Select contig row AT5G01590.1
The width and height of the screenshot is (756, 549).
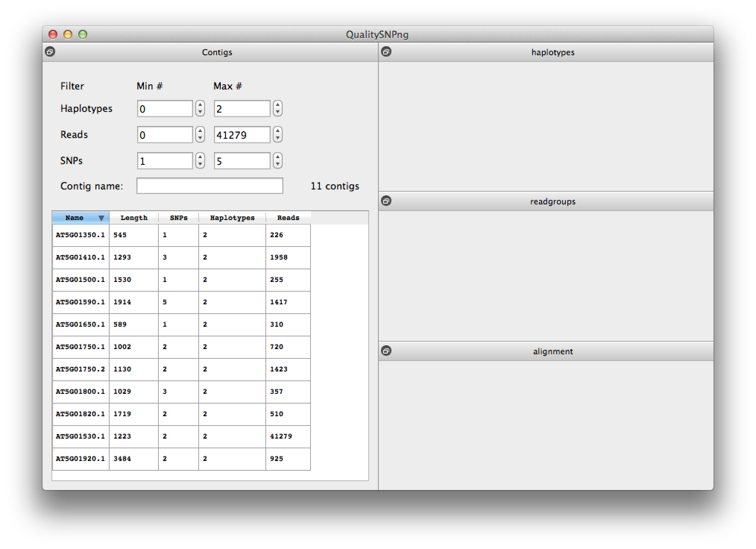tap(81, 302)
